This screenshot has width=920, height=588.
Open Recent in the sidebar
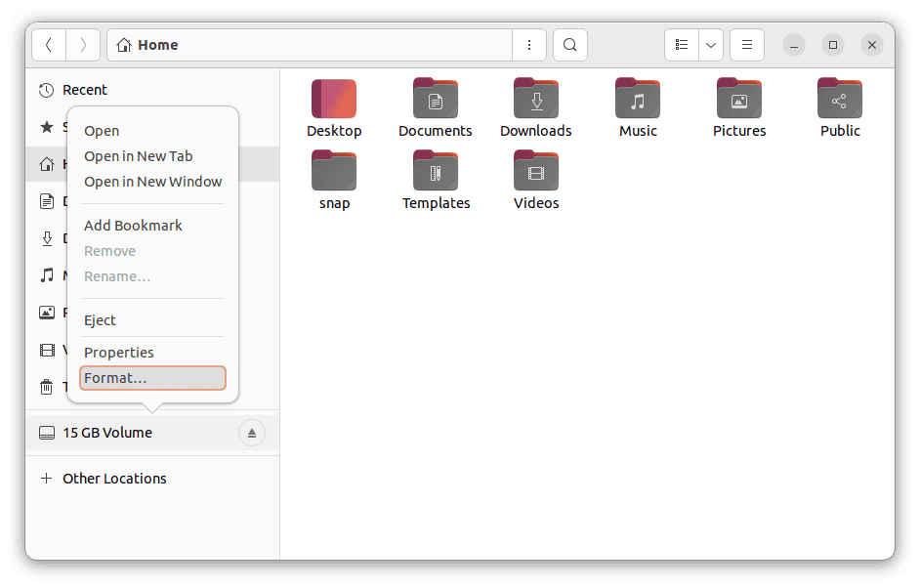[152, 90]
